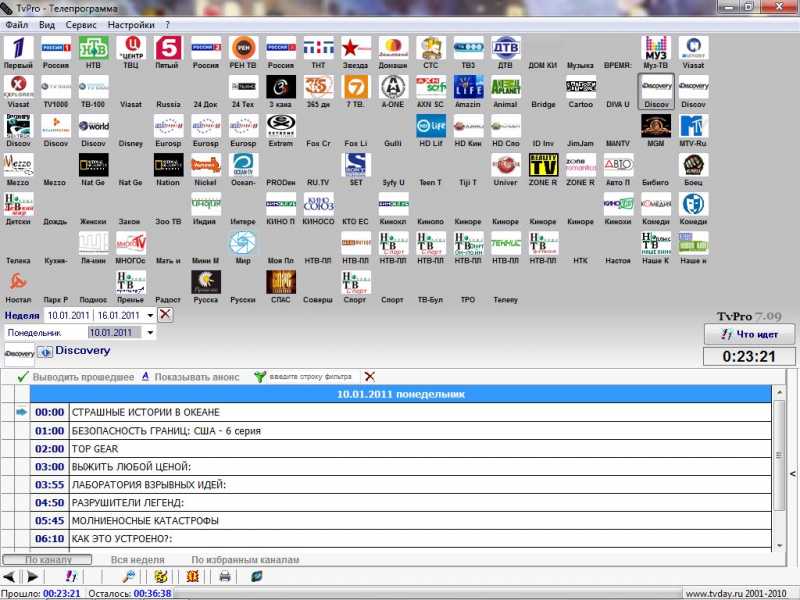Click the info icon beside Discovery title
This screenshot has width=800, height=600.
(45, 352)
